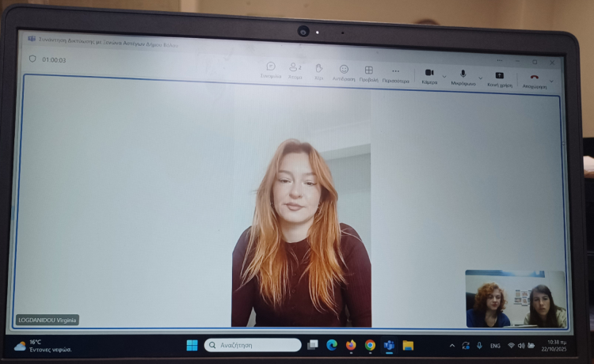Toggle the camera (Κάμερα) on or off

tap(429, 75)
